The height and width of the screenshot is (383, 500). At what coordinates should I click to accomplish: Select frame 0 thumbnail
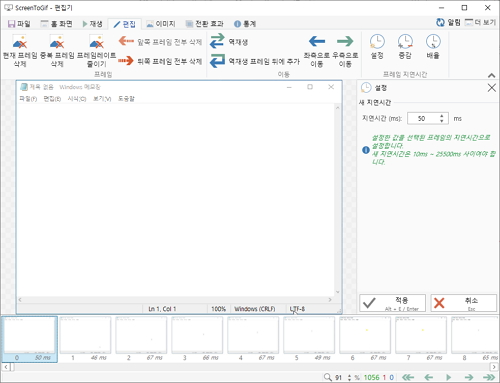[29, 339]
